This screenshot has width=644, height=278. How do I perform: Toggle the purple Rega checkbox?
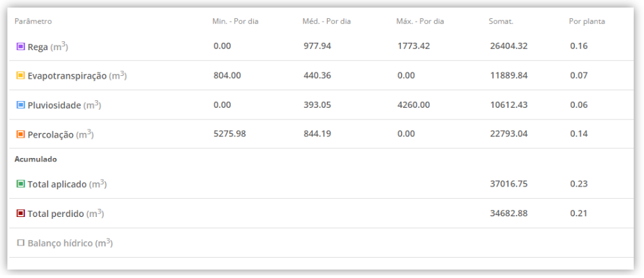[20, 47]
